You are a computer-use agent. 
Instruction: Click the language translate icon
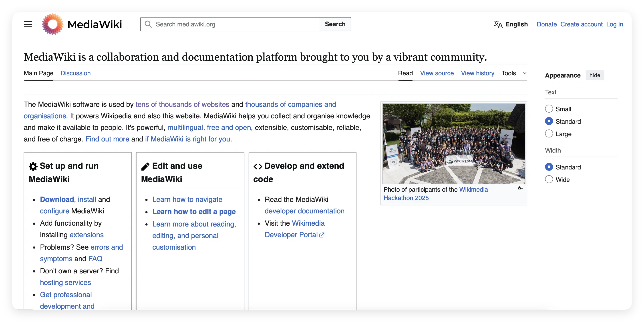coord(498,24)
